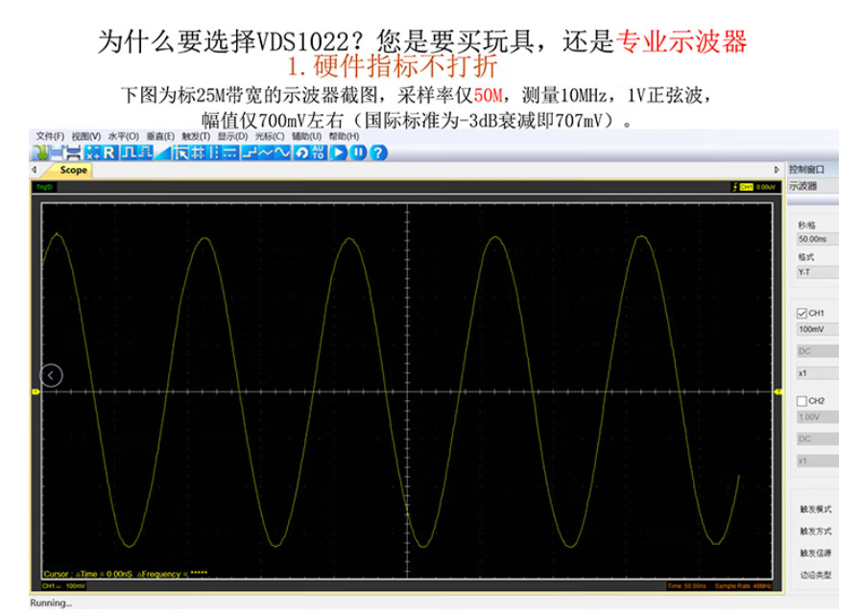Click the right trigger level marker
This screenshot has height=616, width=861.
pos(778,391)
